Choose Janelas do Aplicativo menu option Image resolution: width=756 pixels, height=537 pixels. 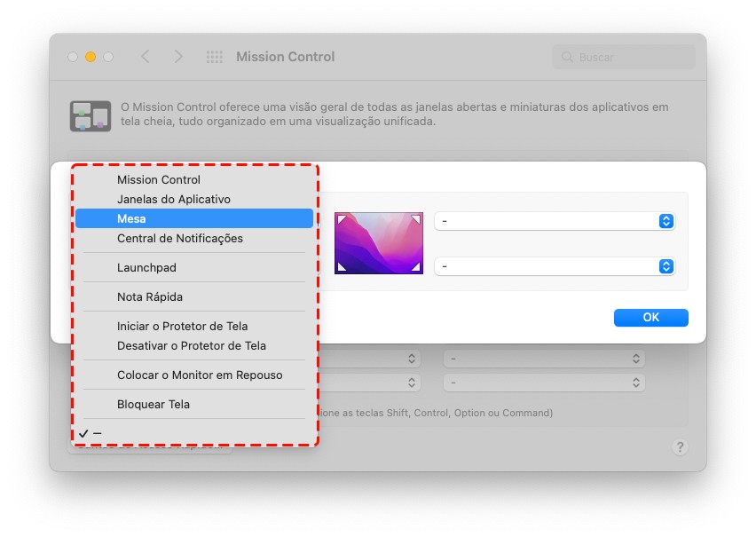click(x=173, y=199)
